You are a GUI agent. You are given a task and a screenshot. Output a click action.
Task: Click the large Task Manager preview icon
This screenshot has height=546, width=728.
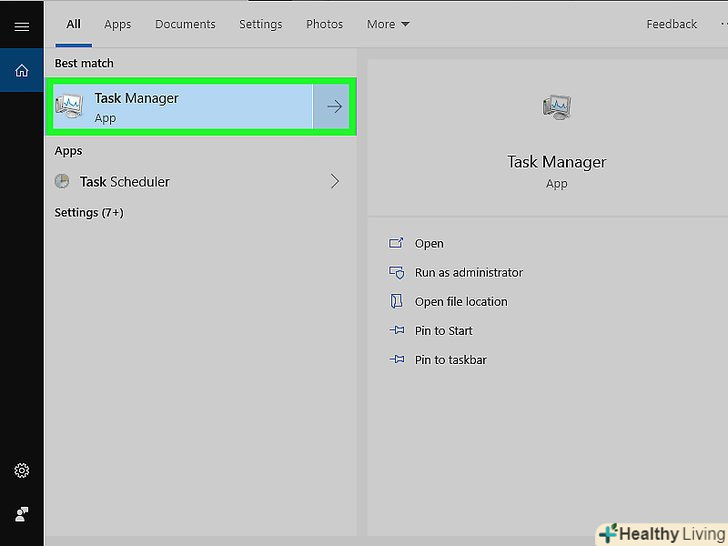[556, 106]
